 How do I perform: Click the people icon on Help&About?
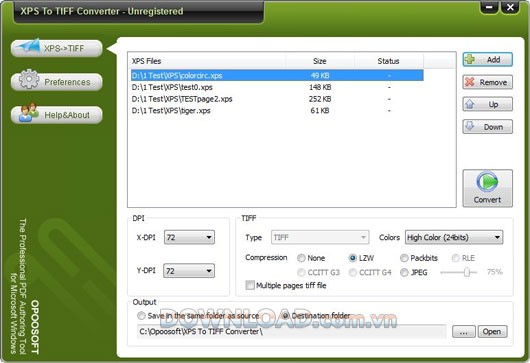point(28,112)
